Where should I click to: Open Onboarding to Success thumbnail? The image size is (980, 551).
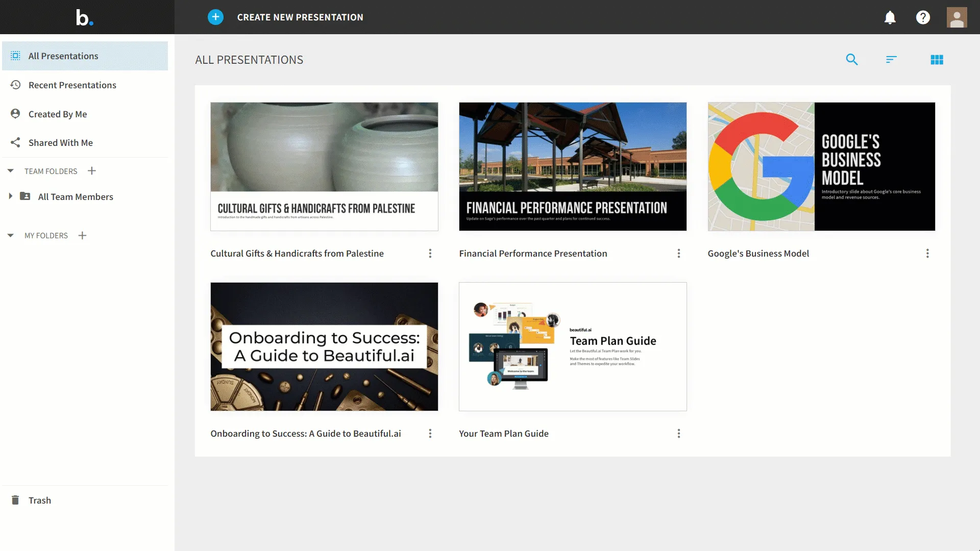[324, 346]
